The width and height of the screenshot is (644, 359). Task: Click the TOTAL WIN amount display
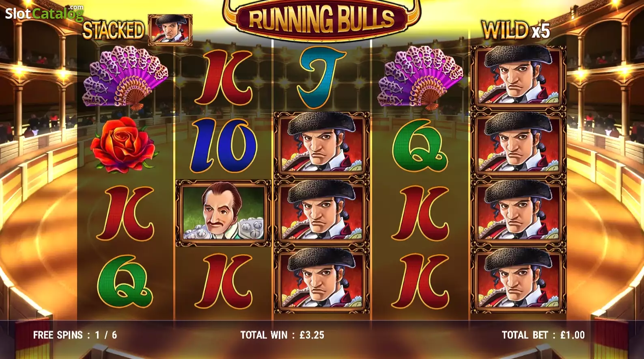click(282, 335)
